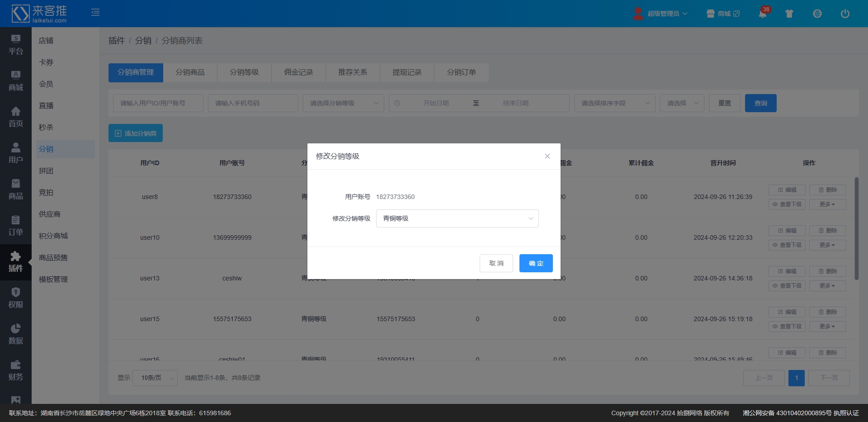Select 拼团 in the plugin submenu
This screenshot has width=868, height=422.
[x=46, y=171]
